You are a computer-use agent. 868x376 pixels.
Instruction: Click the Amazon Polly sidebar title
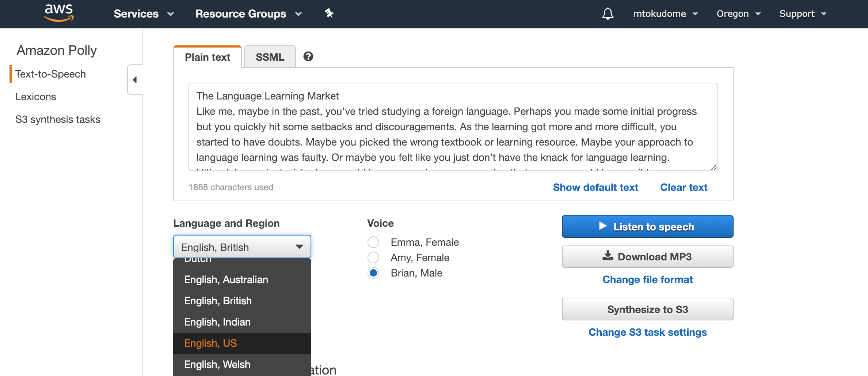57,50
